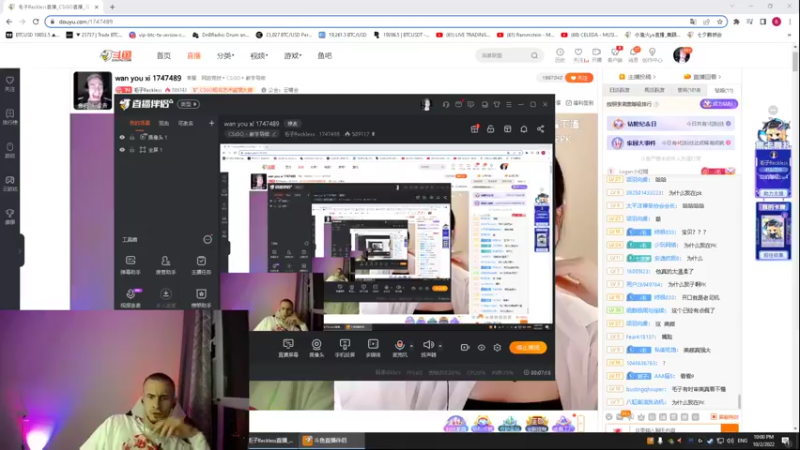Screen dimensions: 800x450
Task: Switch to the second scene tab
Action: tap(164, 123)
